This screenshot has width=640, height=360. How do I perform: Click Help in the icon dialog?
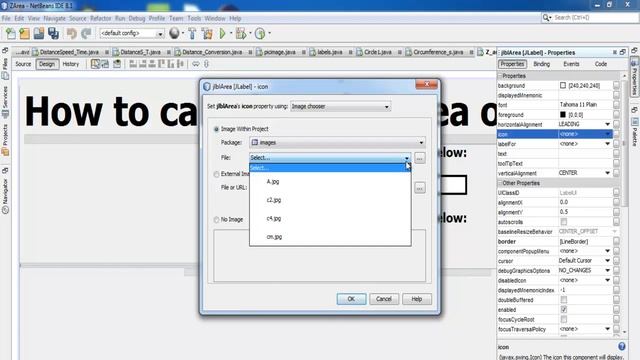pos(416,299)
